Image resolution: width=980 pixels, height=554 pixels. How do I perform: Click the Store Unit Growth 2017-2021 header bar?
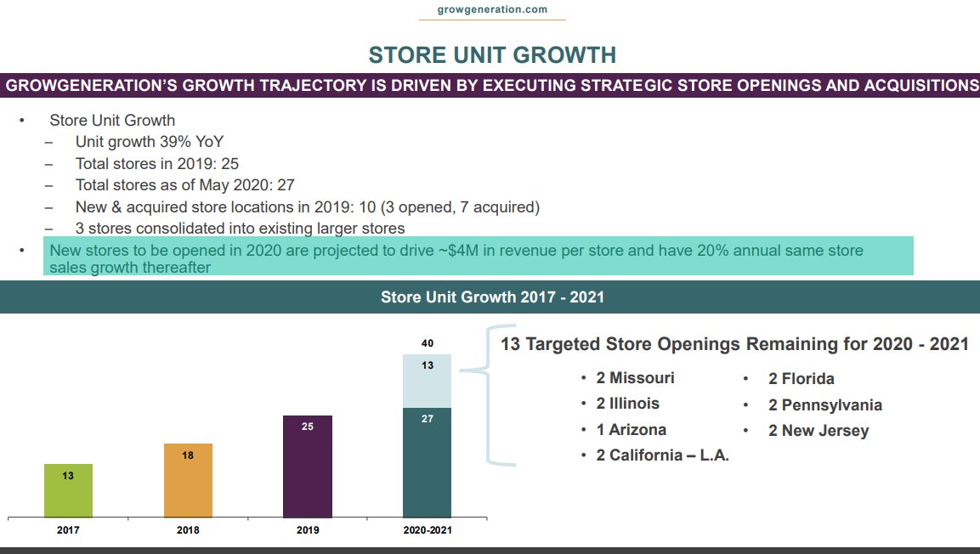pyautogui.click(x=491, y=297)
